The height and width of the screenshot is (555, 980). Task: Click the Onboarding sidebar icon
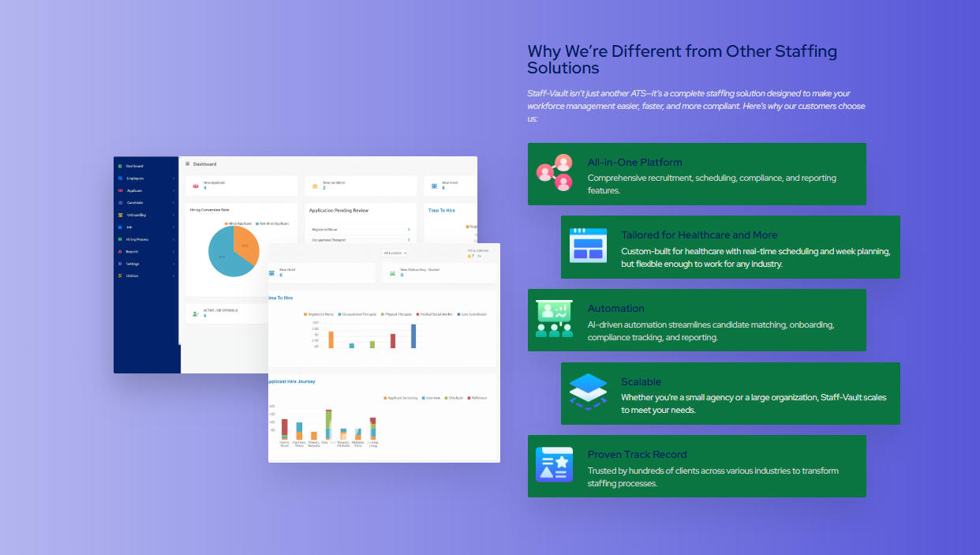[120, 215]
